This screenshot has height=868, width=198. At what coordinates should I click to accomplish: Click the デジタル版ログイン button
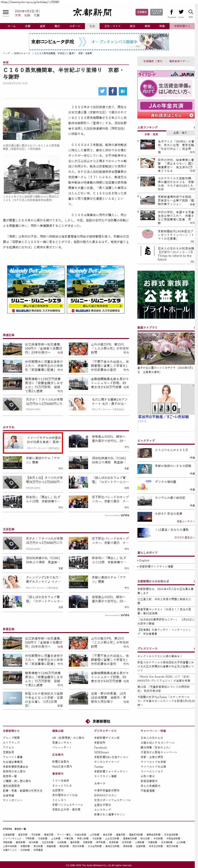coord(156,12)
